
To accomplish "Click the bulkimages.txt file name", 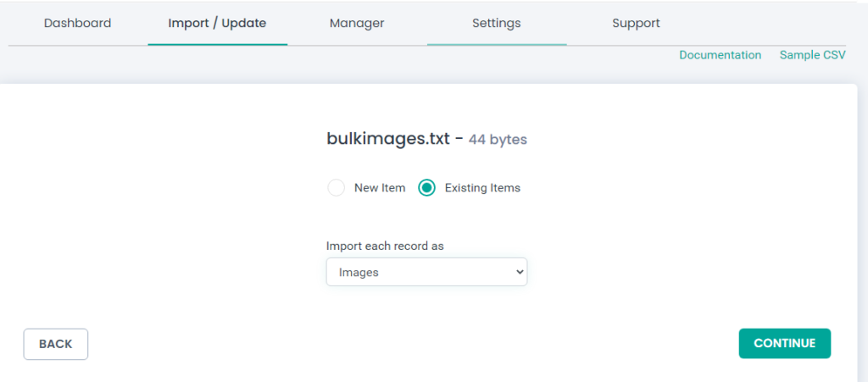I will (388, 139).
